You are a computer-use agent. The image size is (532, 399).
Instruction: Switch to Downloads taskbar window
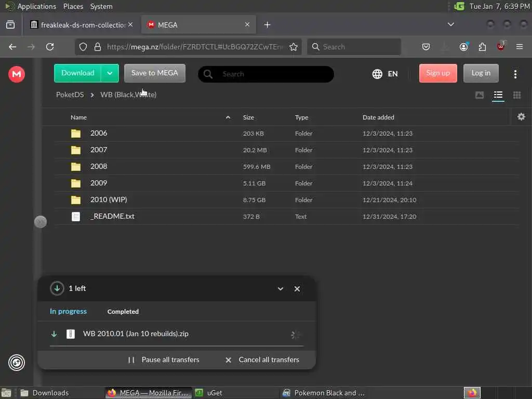(x=60, y=393)
